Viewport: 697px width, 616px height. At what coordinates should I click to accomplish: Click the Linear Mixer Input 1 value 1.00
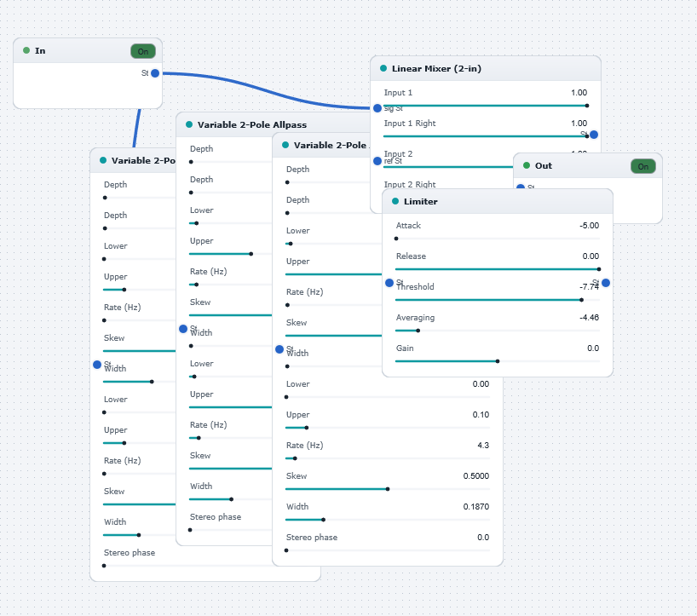[579, 93]
